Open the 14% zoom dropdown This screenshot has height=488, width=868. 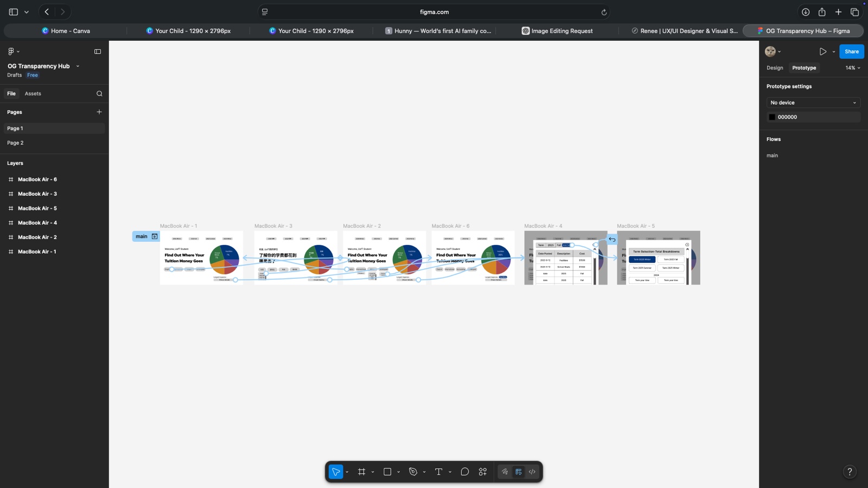pos(853,68)
